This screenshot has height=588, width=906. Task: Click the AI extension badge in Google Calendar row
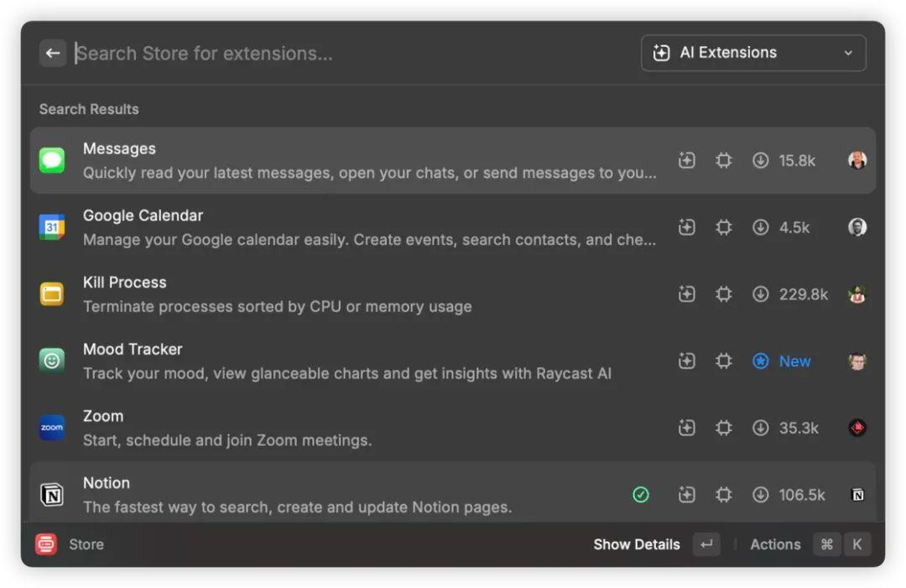[x=686, y=227]
